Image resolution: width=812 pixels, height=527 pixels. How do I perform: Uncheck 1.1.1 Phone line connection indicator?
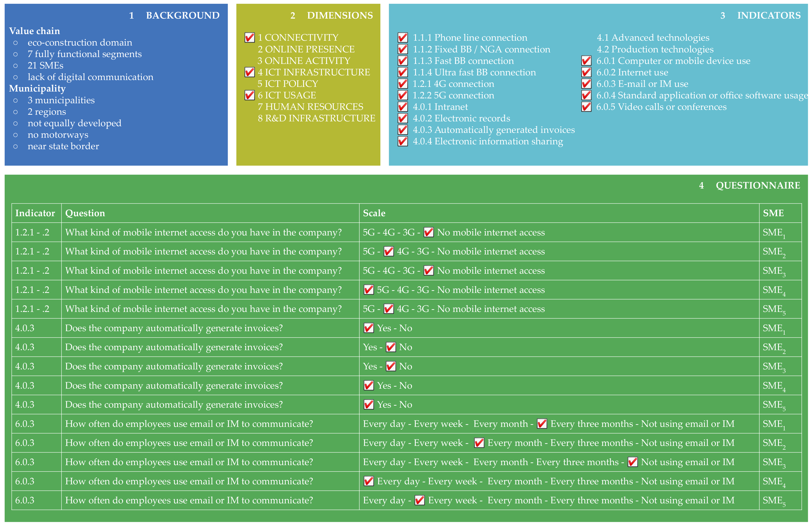(403, 38)
